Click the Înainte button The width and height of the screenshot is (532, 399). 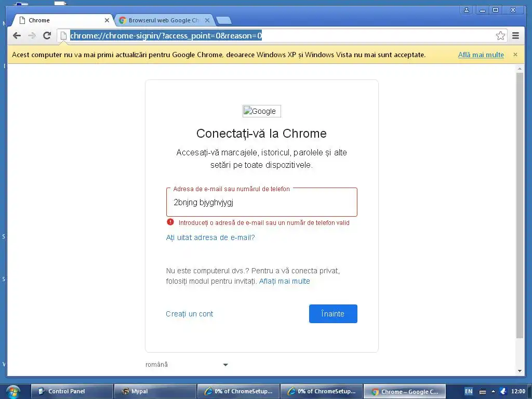(x=333, y=314)
